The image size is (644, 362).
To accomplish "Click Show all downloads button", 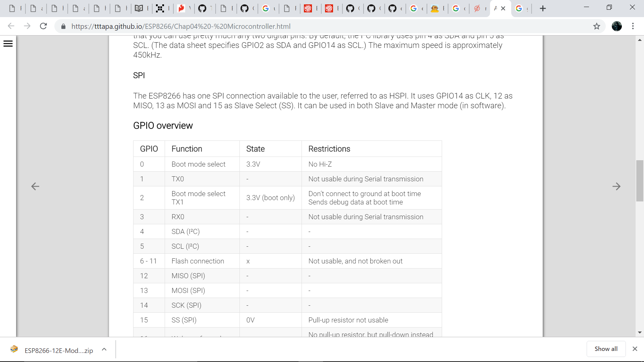I will point(606,349).
